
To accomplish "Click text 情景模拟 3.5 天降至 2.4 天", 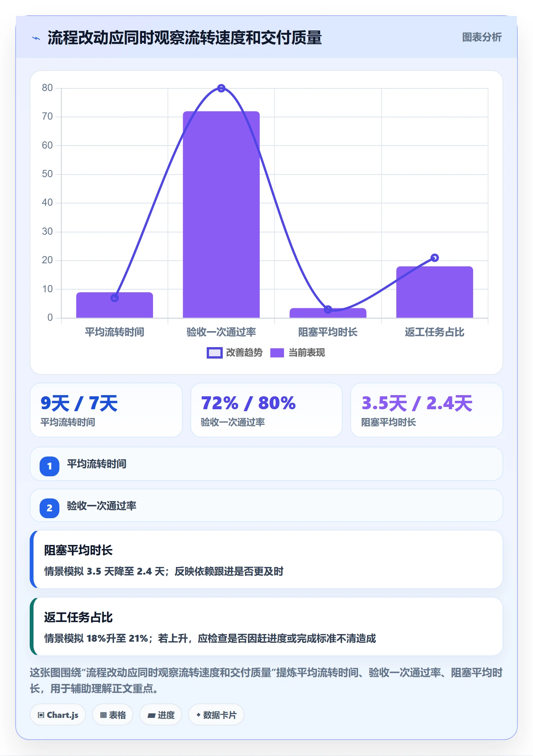I will pos(104,572).
